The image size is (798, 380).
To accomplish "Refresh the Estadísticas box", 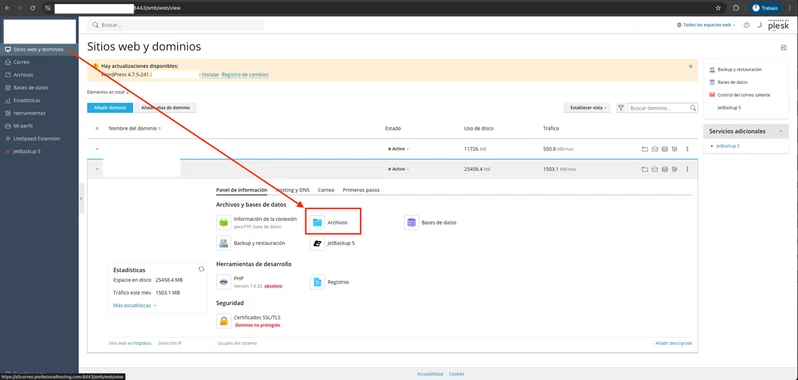I will click(x=201, y=269).
